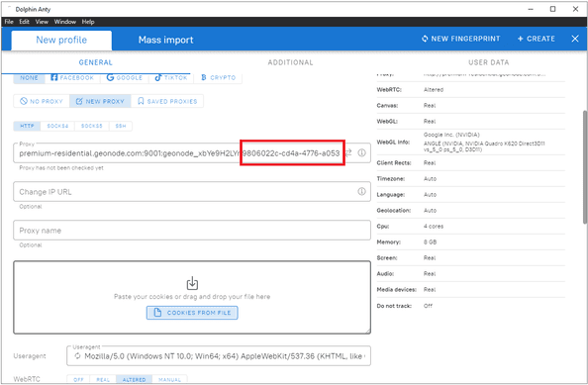Click the Cookies From File button
This screenshot has width=588, height=385.
point(192,313)
